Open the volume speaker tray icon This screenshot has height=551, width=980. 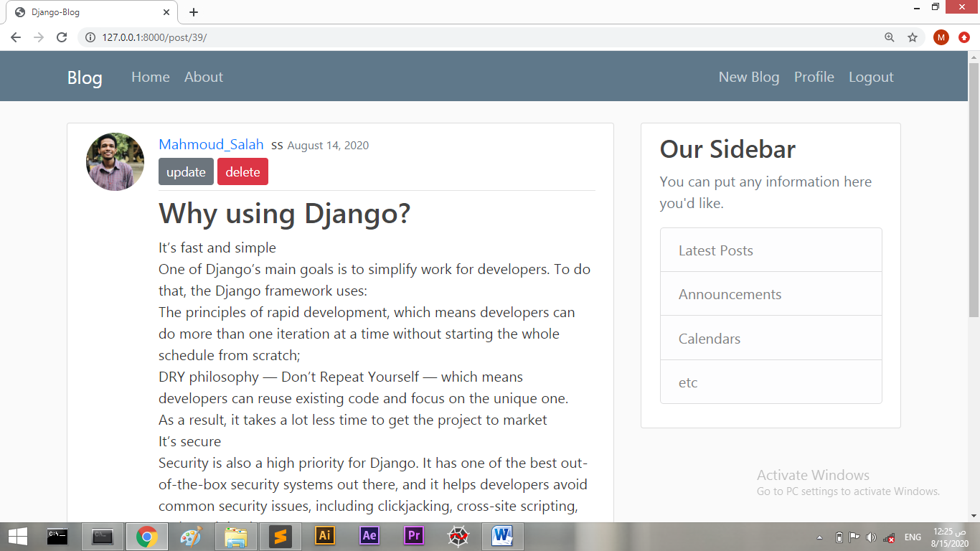tap(871, 537)
